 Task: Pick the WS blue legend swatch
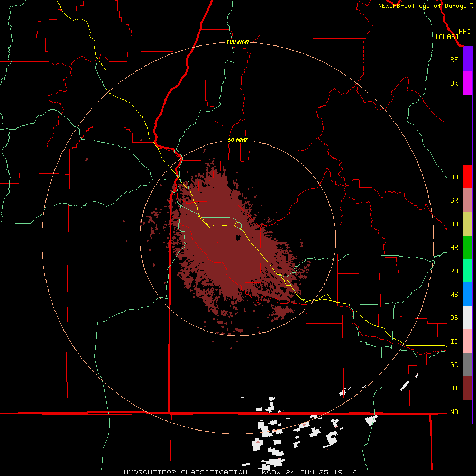(x=467, y=294)
